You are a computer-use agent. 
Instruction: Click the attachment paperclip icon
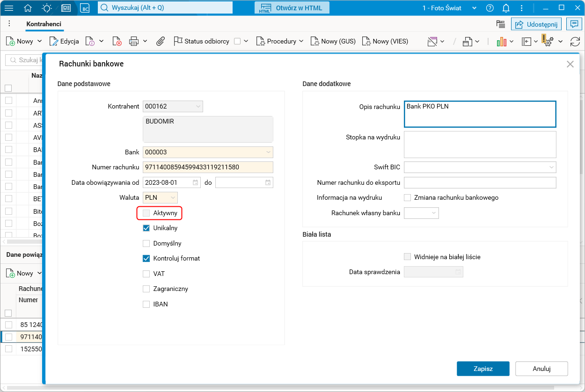pos(161,41)
